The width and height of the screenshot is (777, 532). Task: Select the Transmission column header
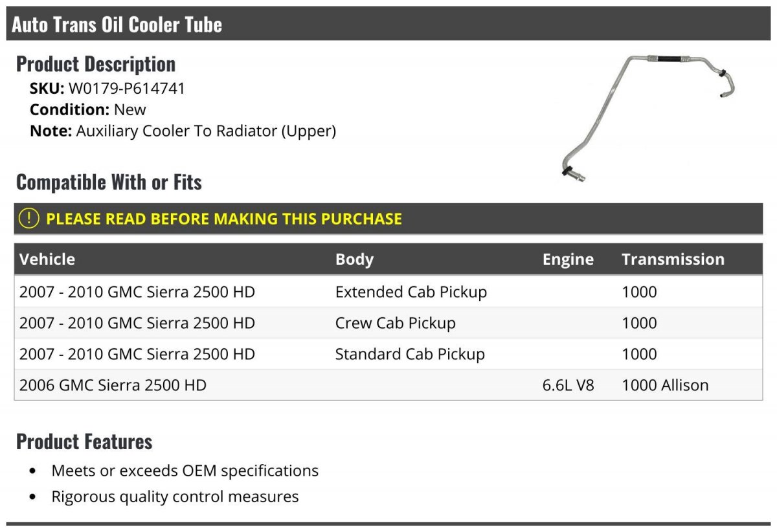673,260
